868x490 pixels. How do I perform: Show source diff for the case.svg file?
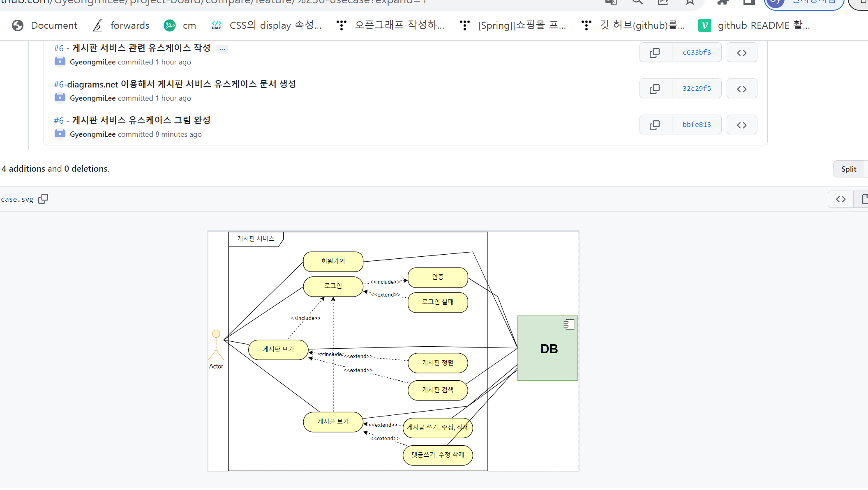tap(840, 199)
